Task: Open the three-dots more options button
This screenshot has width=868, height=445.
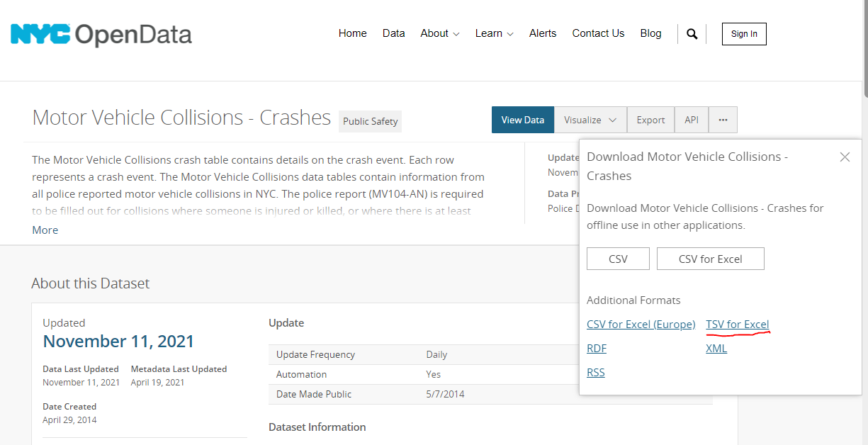Action: pyautogui.click(x=723, y=120)
